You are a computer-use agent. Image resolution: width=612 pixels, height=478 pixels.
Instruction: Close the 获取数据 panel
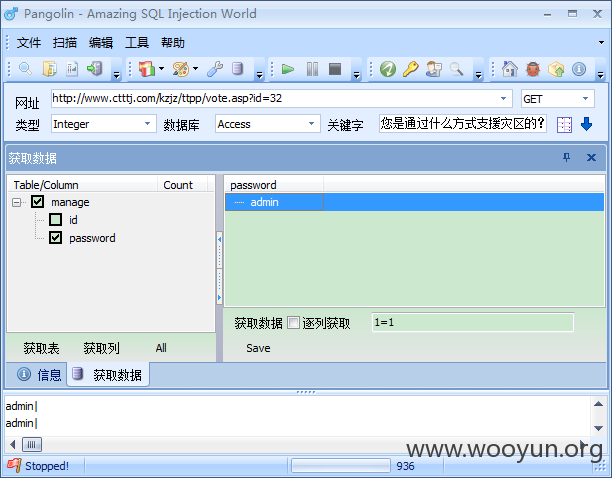click(x=591, y=157)
